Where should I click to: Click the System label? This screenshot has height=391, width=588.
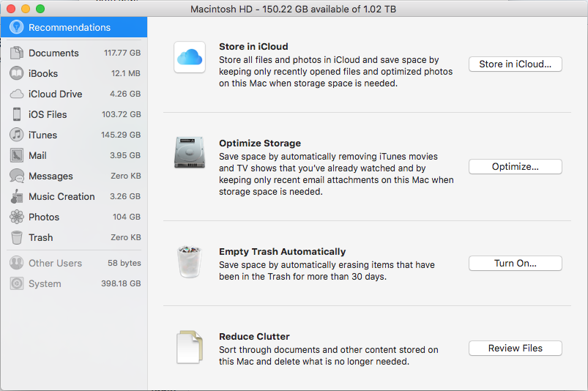coord(45,284)
